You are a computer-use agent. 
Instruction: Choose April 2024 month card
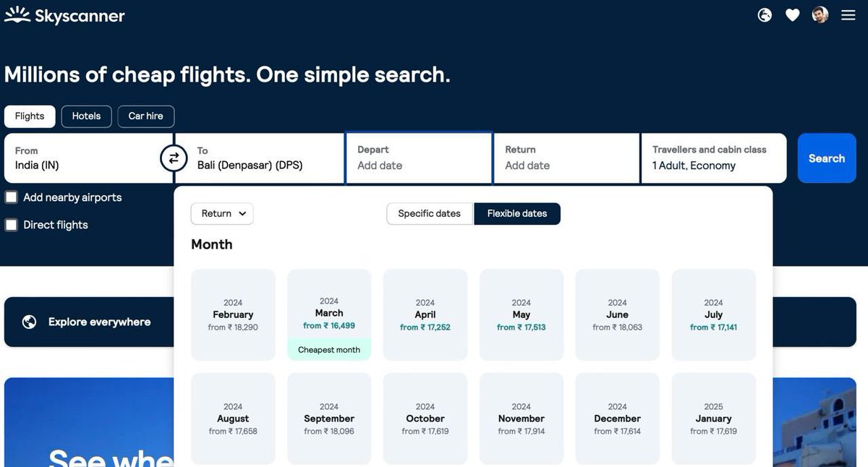[425, 314]
